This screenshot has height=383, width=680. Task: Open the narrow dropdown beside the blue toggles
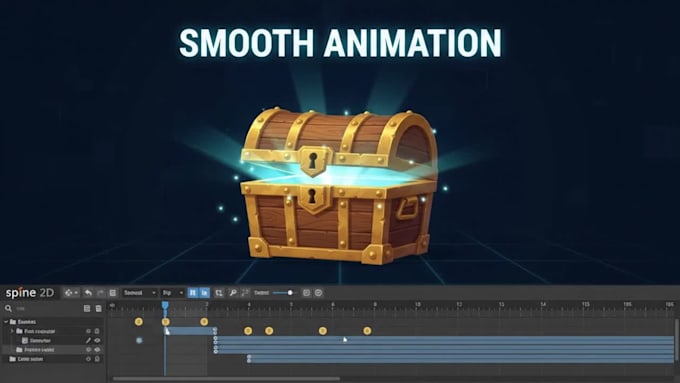[x=173, y=293]
